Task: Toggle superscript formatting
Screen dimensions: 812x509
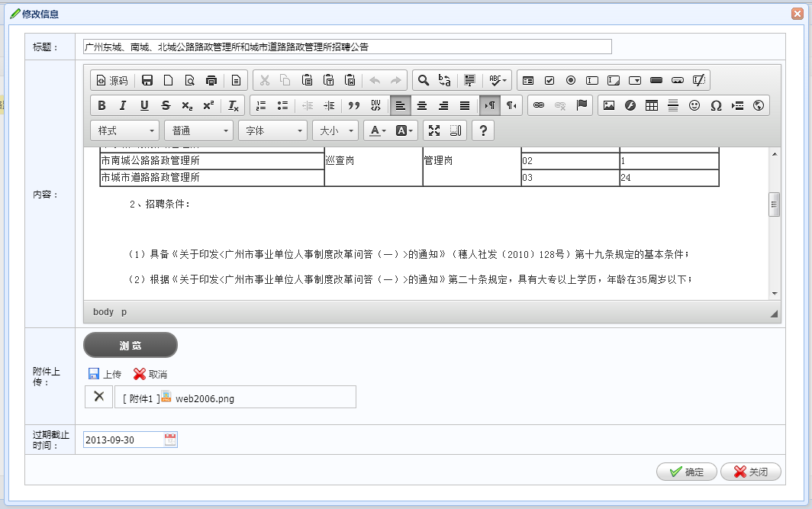Action: point(208,105)
